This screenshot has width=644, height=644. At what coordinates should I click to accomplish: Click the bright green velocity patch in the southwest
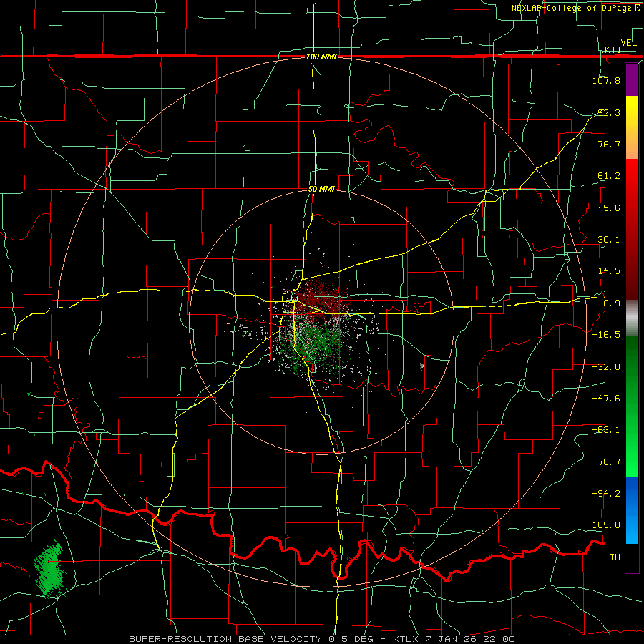pyautogui.click(x=49, y=570)
